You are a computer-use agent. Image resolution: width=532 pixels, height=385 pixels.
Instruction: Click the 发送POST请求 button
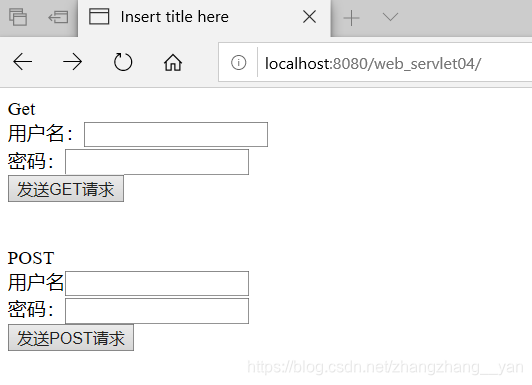71,338
